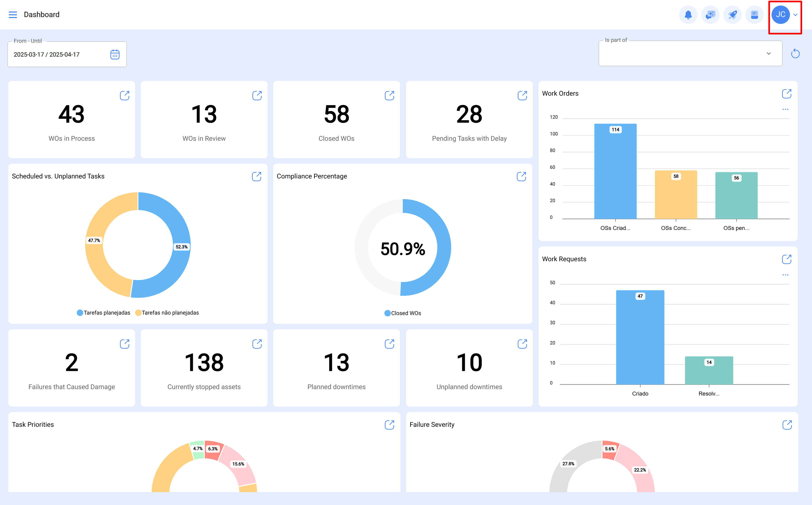The width and height of the screenshot is (812, 505).
Task: Open the notes document icon in header
Action: [x=754, y=15]
